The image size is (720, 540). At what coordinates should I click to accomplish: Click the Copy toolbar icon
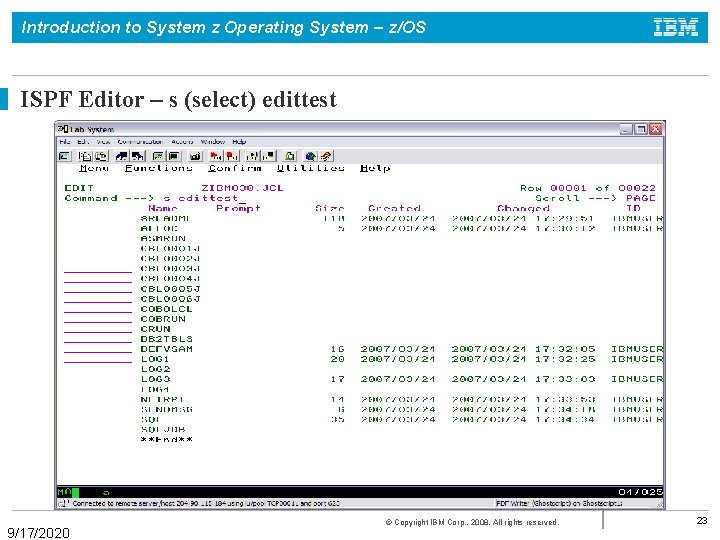(x=85, y=156)
